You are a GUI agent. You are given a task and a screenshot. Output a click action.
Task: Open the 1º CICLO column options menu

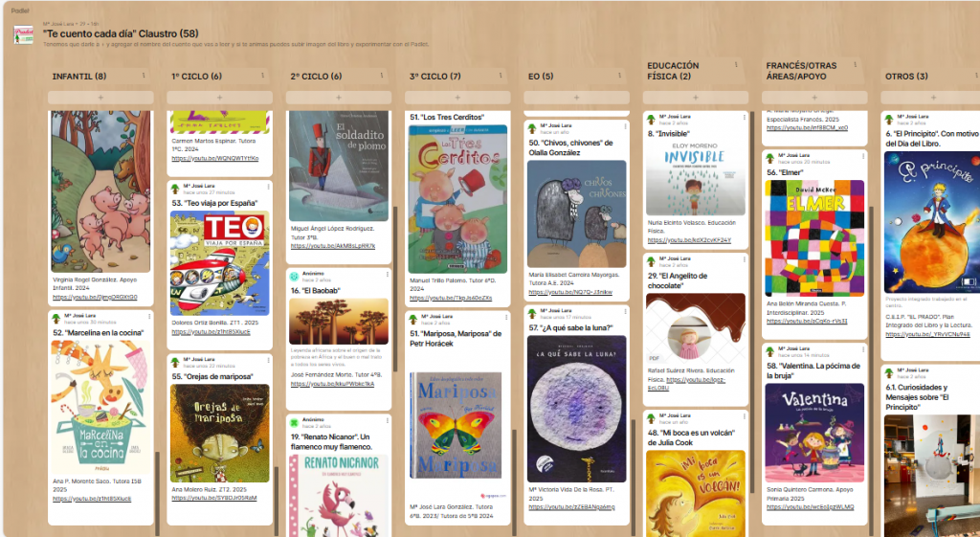262,76
